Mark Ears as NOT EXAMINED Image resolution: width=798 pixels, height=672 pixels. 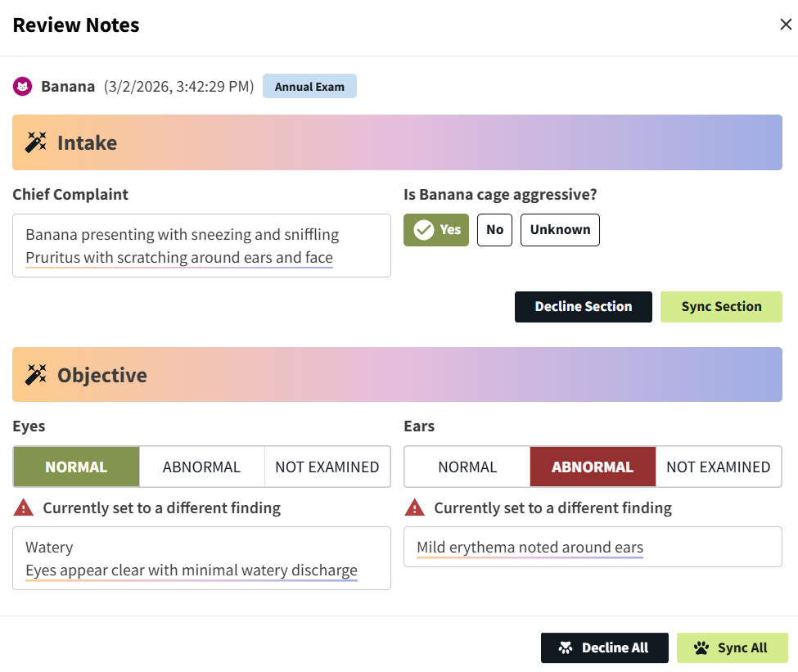click(718, 467)
